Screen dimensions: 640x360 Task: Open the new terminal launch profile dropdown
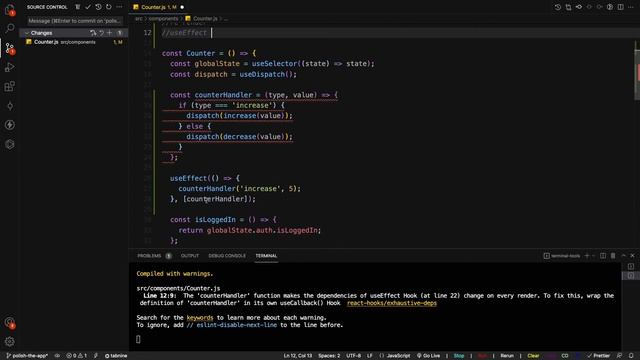coord(593,256)
